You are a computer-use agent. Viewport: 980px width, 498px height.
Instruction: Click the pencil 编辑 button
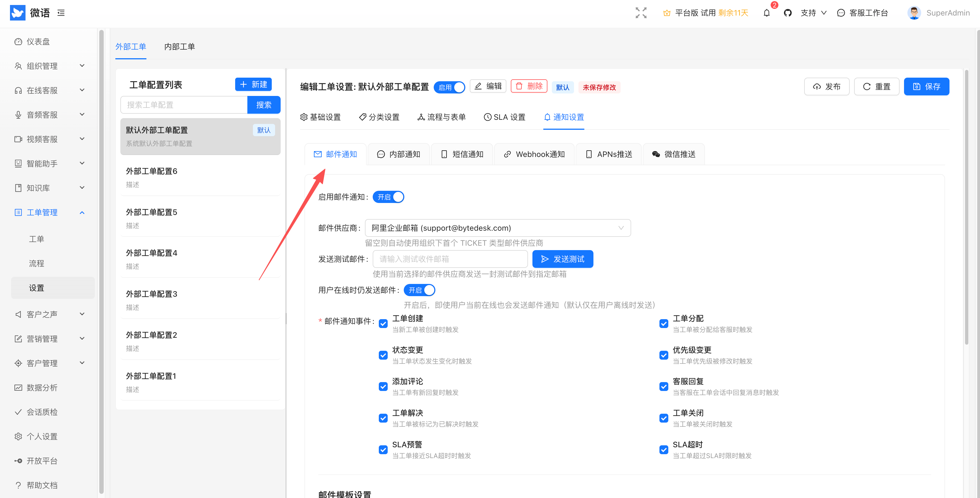[x=488, y=86]
